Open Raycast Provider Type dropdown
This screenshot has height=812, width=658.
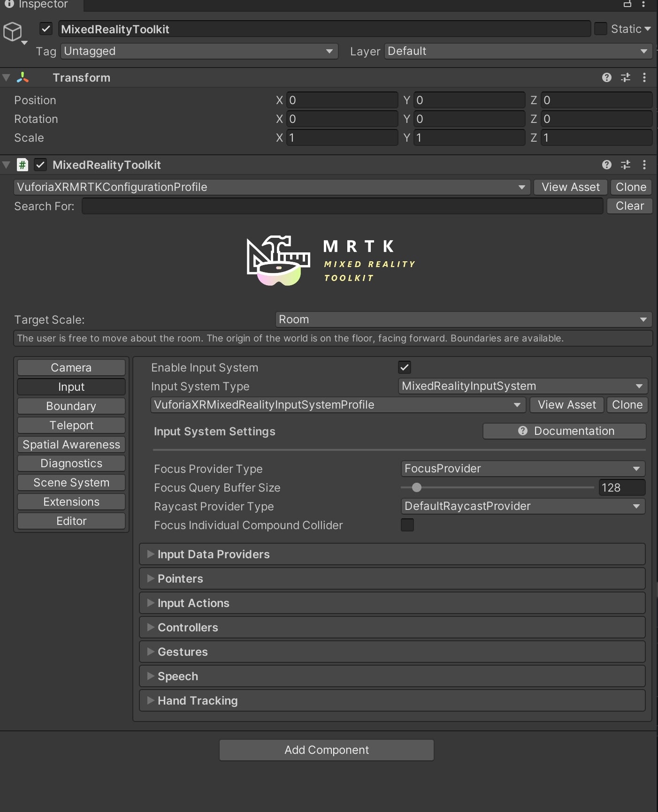pyautogui.click(x=523, y=506)
